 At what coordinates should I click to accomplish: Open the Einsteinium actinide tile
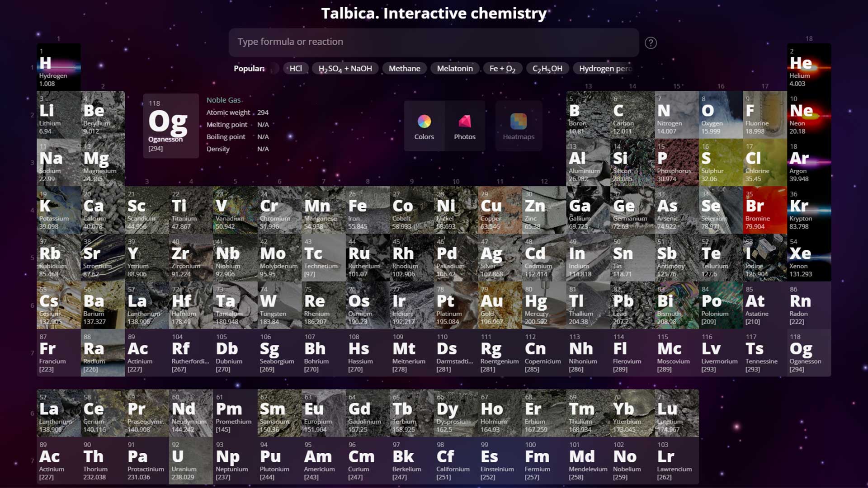tap(500, 461)
